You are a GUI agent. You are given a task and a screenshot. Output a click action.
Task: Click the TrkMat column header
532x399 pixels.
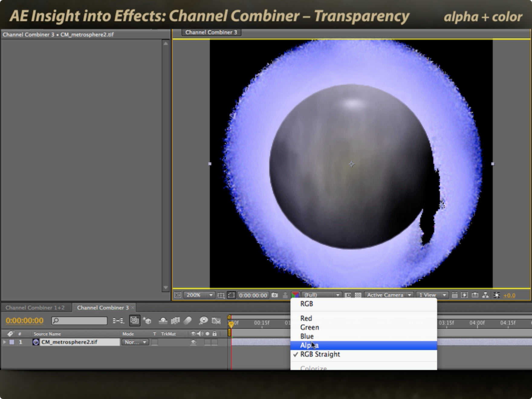point(168,334)
